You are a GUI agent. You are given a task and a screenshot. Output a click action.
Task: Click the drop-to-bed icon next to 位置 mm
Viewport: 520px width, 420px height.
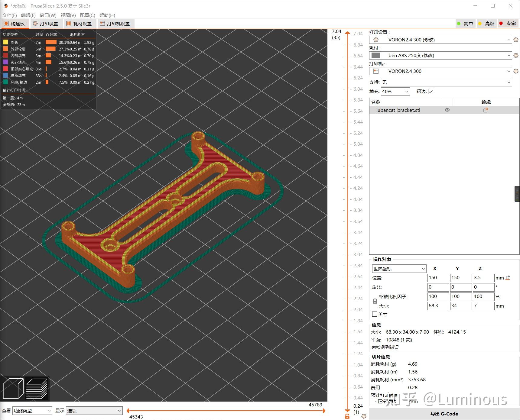coord(508,278)
